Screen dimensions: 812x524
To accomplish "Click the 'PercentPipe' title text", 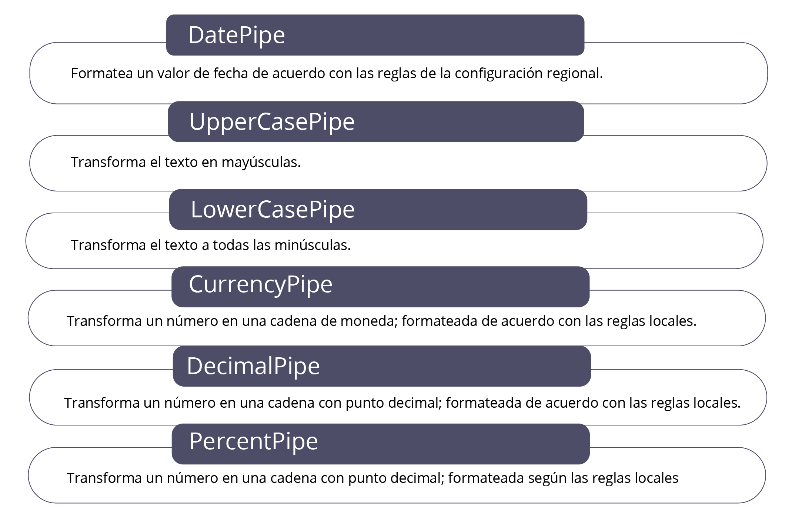I will tap(254, 441).
